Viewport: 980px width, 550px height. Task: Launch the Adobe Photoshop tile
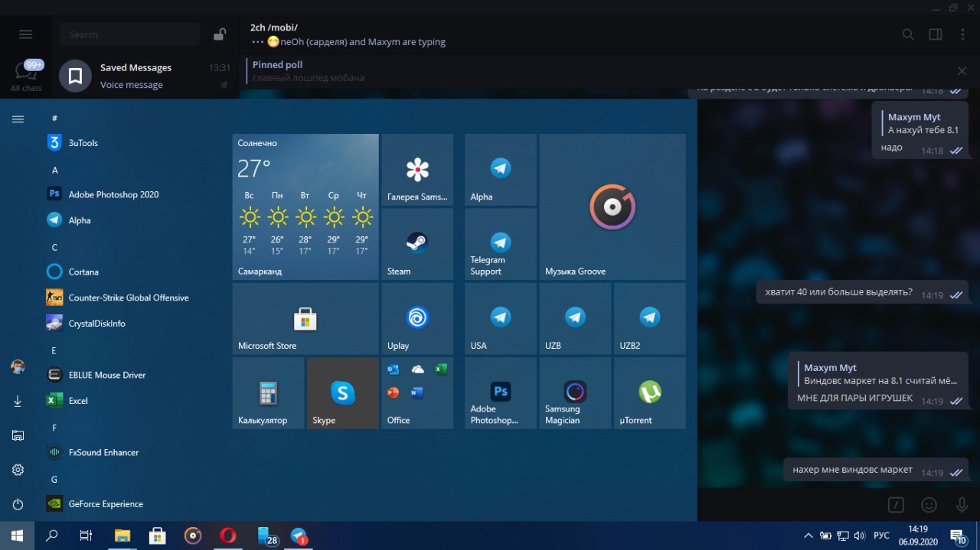(501, 393)
